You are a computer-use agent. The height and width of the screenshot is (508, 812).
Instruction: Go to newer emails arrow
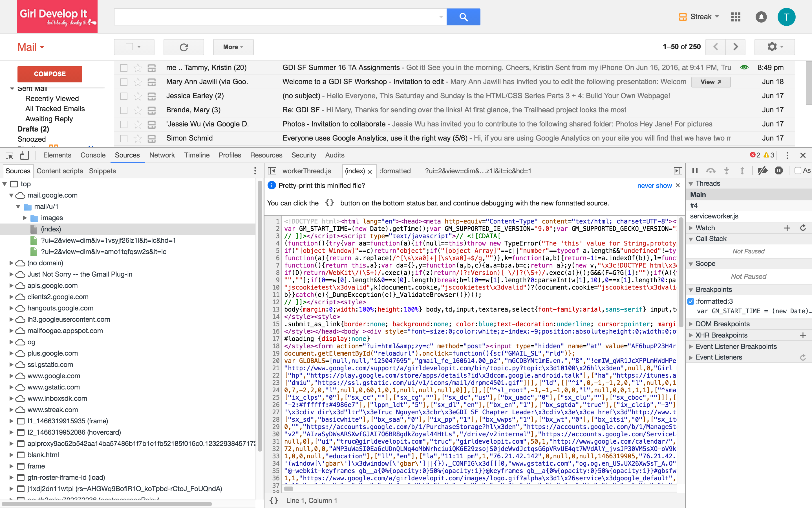click(715, 47)
